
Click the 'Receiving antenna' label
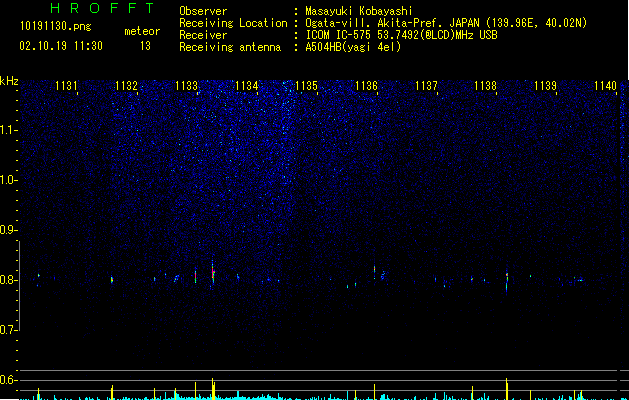(230, 47)
